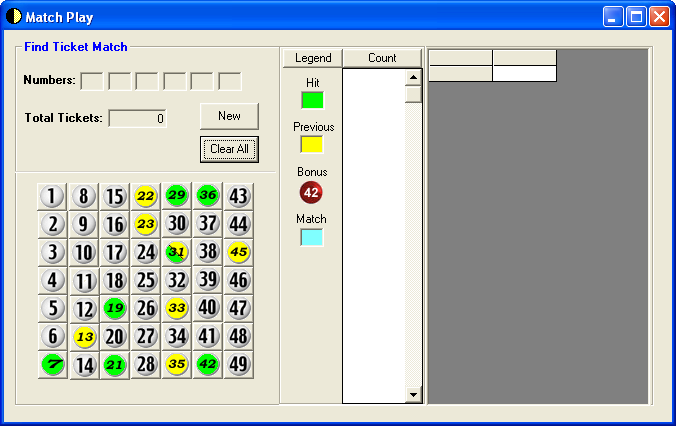Click the green Hit color swatch
The image size is (676, 426).
(x=312, y=100)
